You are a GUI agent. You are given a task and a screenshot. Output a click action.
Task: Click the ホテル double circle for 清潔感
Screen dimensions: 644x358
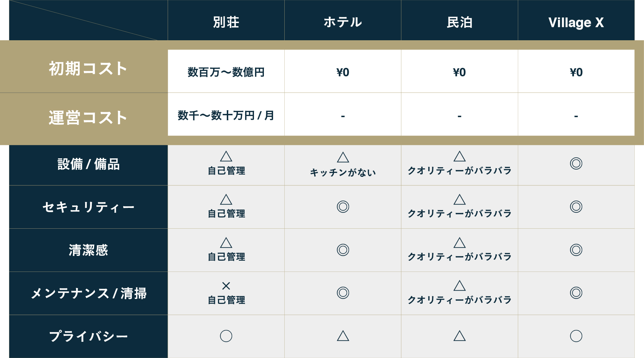pyautogui.click(x=343, y=250)
